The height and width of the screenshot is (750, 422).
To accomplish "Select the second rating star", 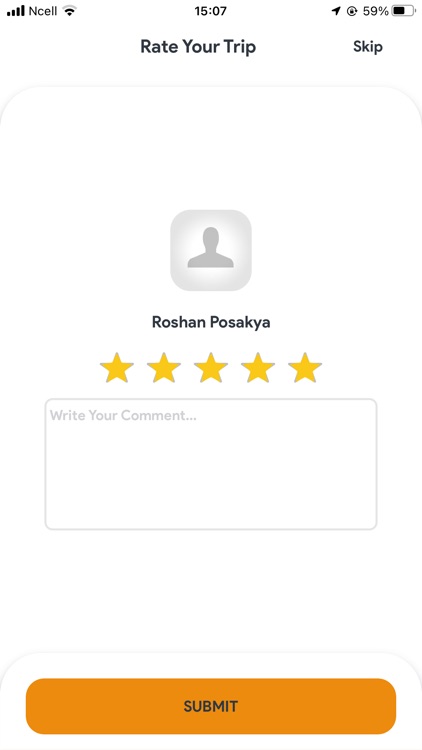I will (x=164, y=367).
